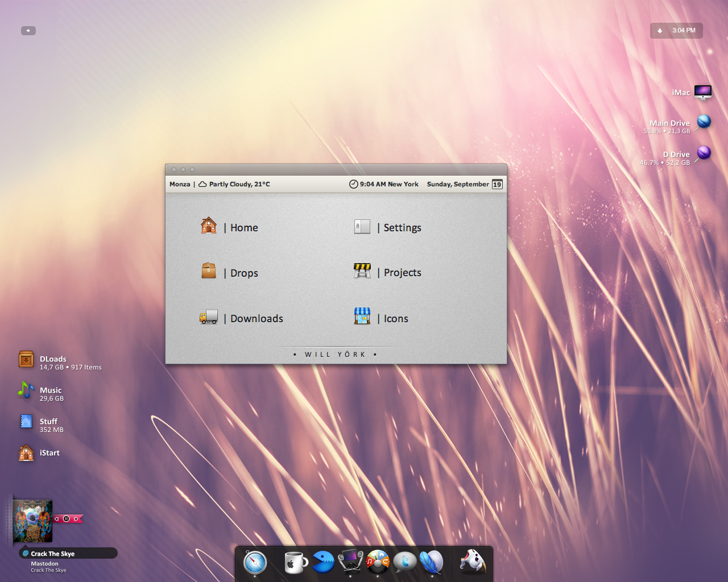Click the '55.8% • 21,3 GB' drive usage text
The height and width of the screenshot is (582, 728).
click(x=667, y=131)
